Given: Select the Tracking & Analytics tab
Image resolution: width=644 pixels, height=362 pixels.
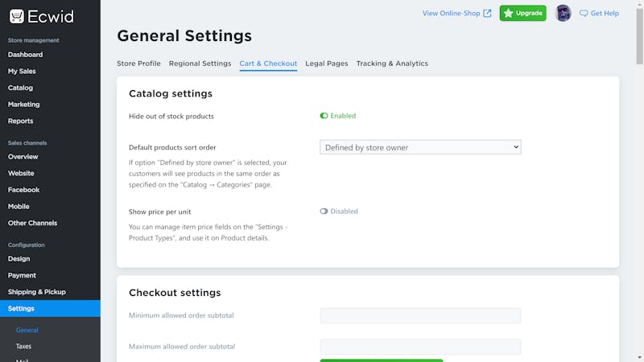Looking at the screenshot, I should (392, 64).
